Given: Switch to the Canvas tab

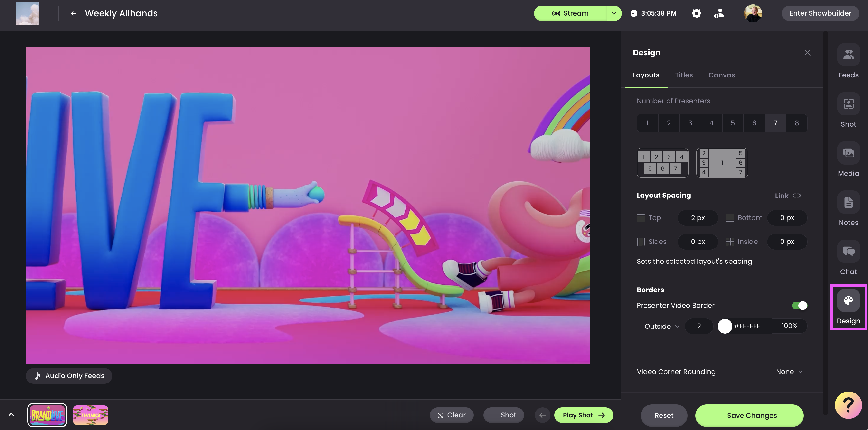Looking at the screenshot, I should 721,75.
